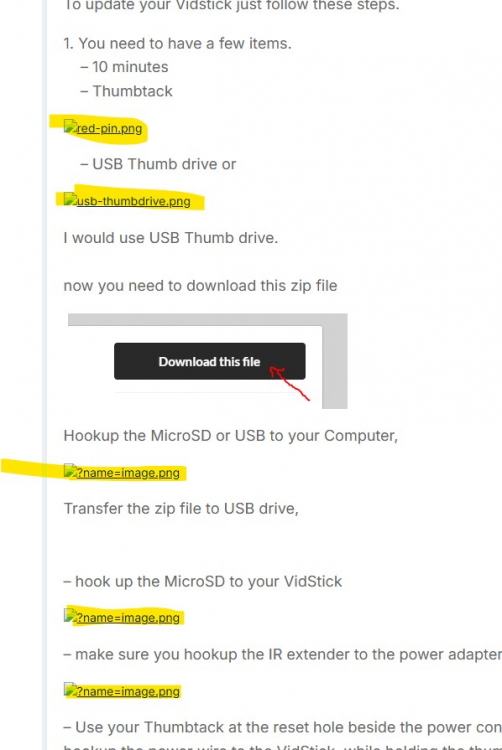
Task: Open the usb-thumbdrive.png image link
Action: click(133, 201)
